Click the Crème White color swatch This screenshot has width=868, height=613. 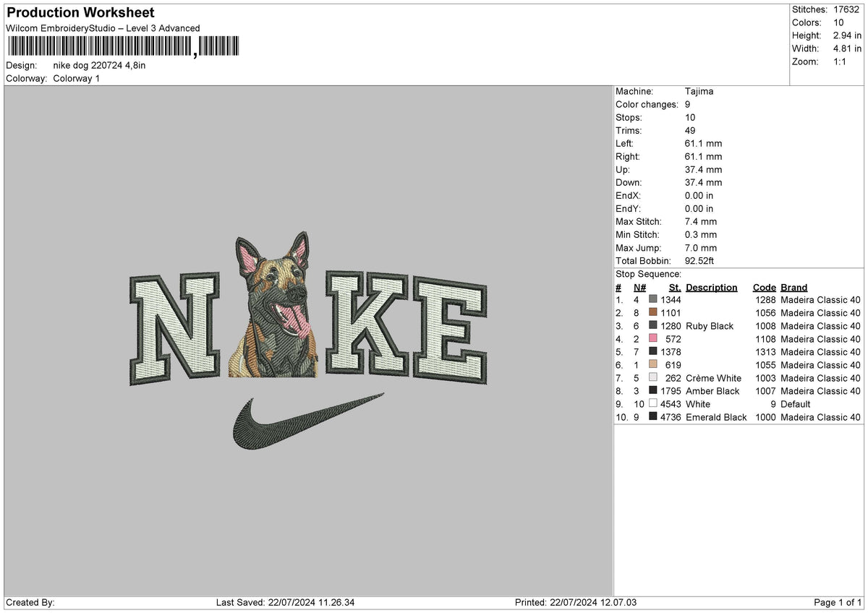pos(653,377)
